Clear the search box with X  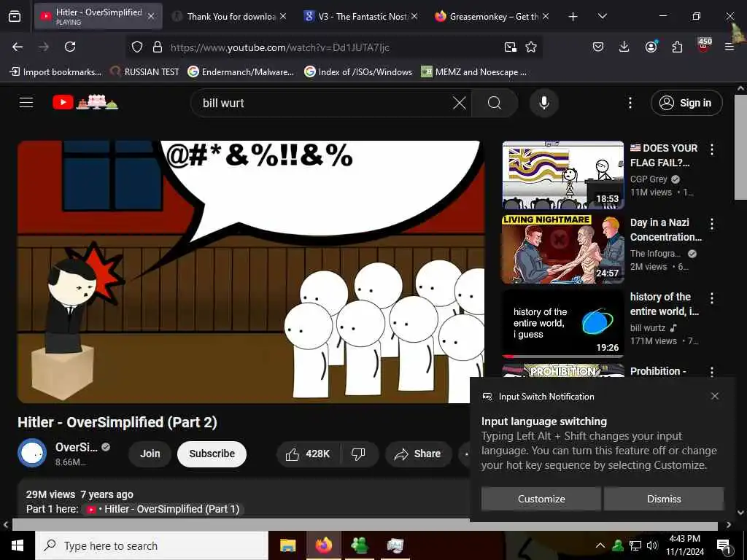(460, 103)
